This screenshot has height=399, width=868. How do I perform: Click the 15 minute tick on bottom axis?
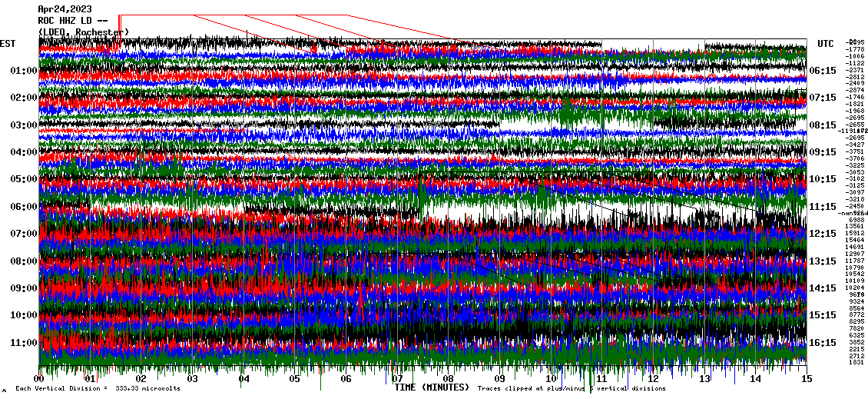coord(806,379)
